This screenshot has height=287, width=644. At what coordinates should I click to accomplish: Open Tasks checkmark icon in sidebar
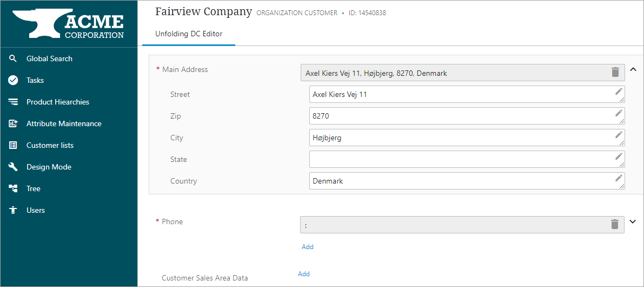pyautogui.click(x=14, y=80)
